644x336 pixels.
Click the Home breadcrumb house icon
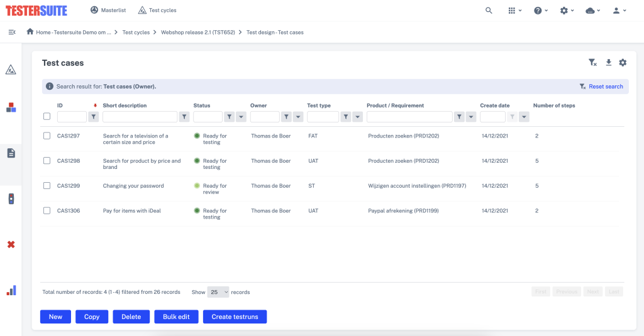pos(30,31)
